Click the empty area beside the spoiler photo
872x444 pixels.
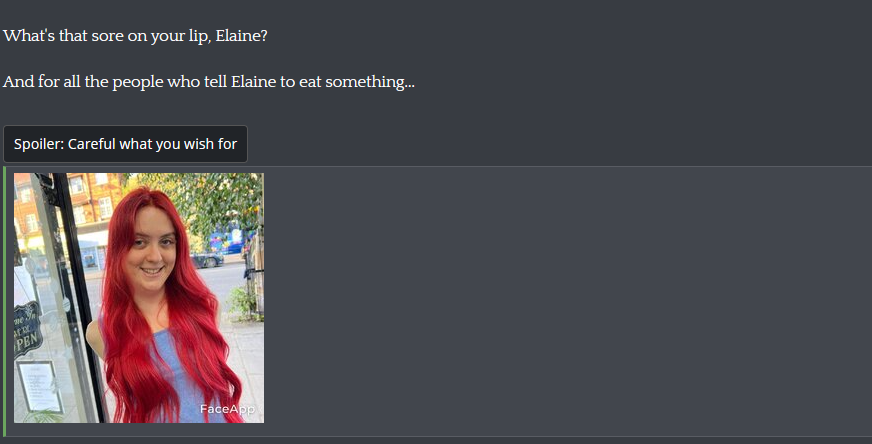(567, 300)
